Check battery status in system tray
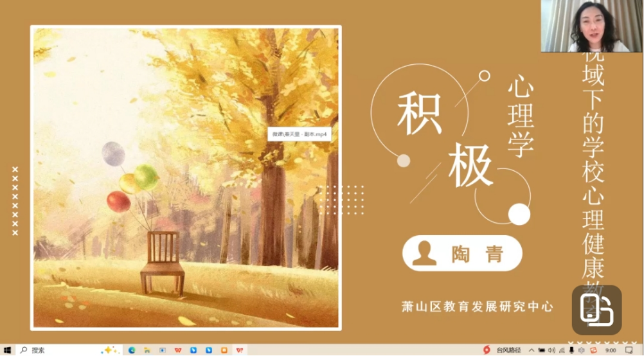 point(541,350)
